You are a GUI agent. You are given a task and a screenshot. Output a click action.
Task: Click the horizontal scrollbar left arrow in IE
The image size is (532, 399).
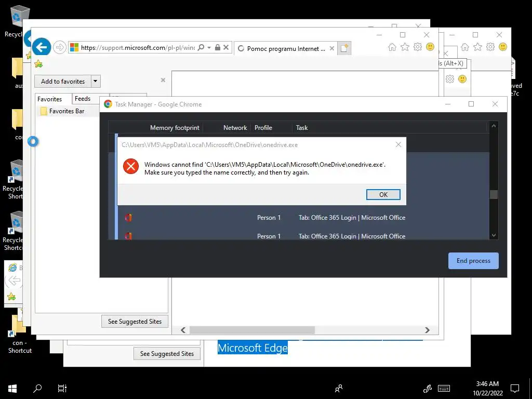click(x=183, y=330)
